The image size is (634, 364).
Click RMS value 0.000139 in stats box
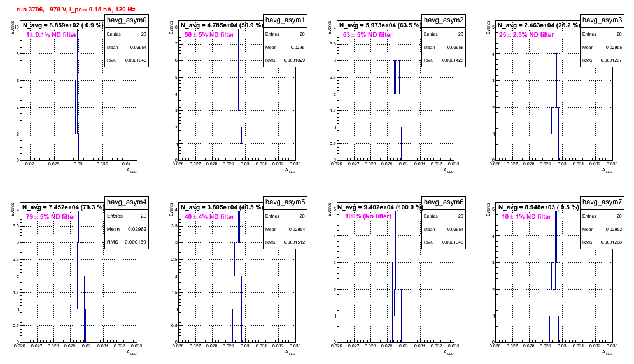click(137, 242)
